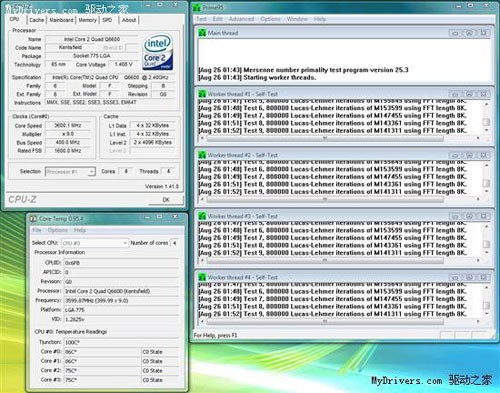The image size is (500, 393).
Task: Click the Core #0 temperature reading
Action: (x=102, y=352)
